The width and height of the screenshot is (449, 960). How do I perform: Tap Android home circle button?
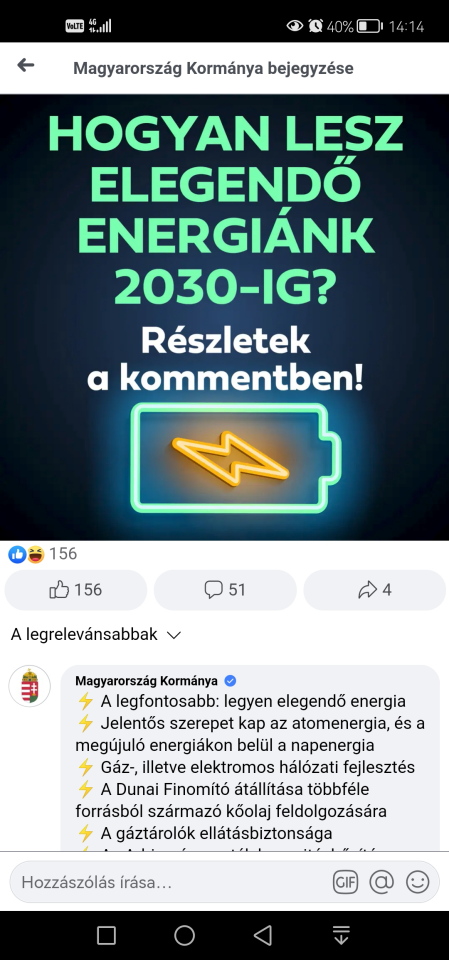click(x=184, y=935)
